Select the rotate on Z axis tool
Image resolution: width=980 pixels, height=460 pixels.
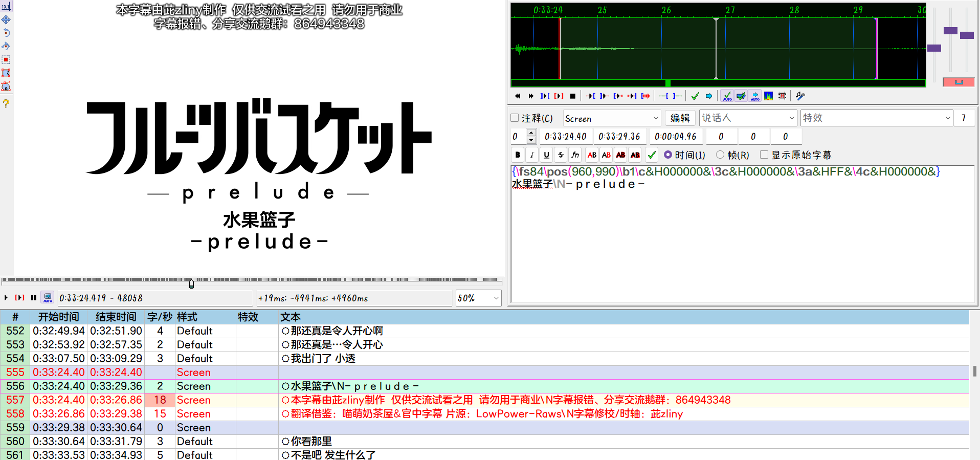click(x=6, y=33)
